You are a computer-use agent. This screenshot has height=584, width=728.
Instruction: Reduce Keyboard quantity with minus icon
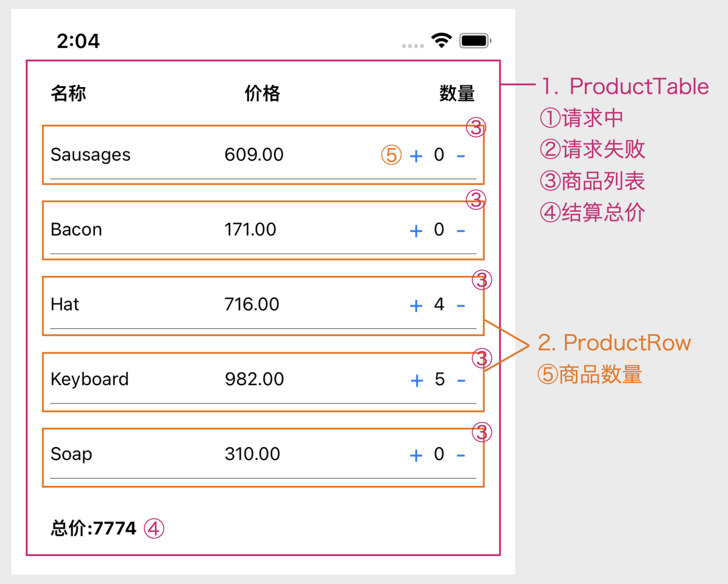click(461, 380)
